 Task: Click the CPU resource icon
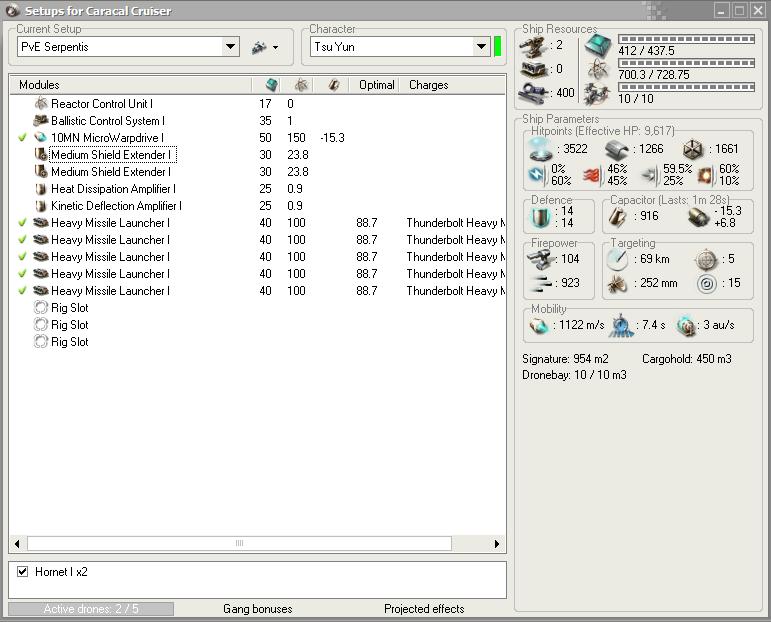(x=597, y=46)
